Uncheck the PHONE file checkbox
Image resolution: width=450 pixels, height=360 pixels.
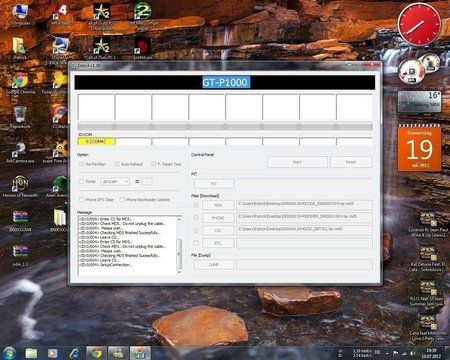click(196, 218)
